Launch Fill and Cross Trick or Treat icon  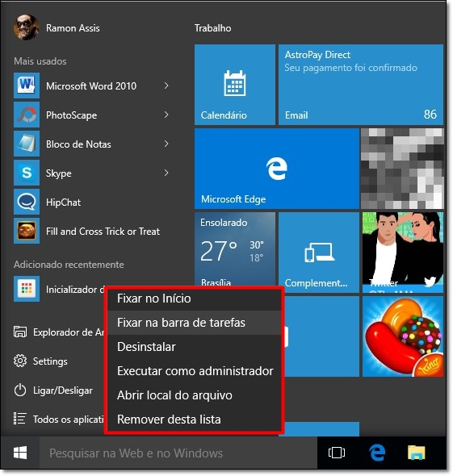(x=27, y=231)
